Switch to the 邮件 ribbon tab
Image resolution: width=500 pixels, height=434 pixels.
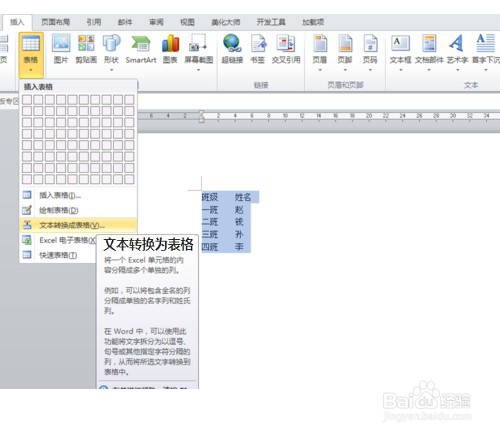pyautogui.click(x=125, y=22)
